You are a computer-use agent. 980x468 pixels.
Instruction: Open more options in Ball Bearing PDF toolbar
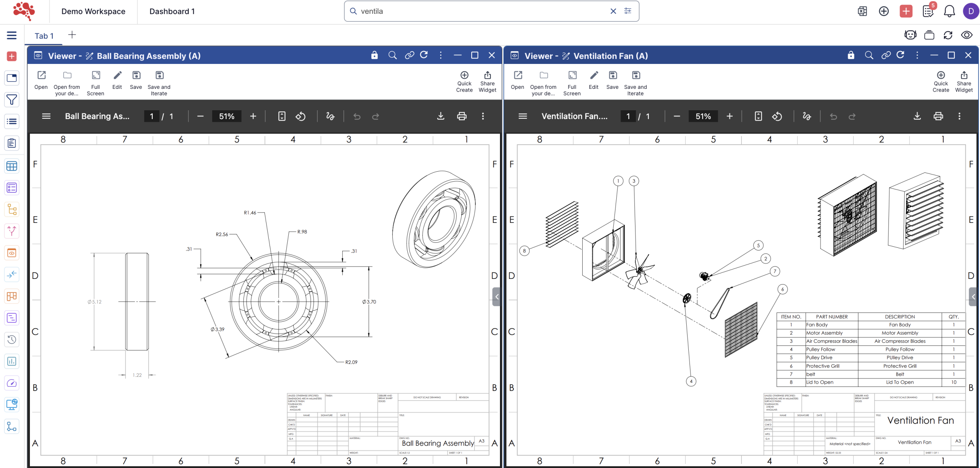click(x=483, y=116)
